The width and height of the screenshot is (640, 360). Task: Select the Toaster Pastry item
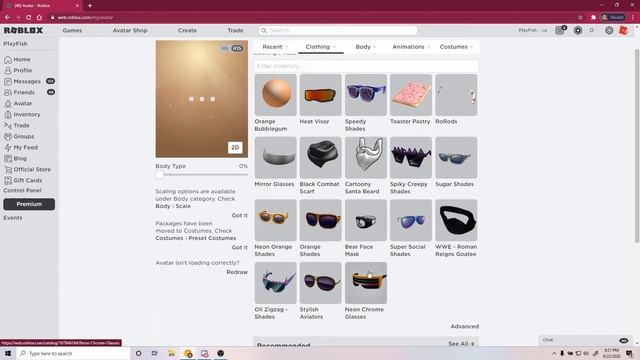tap(411, 95)
